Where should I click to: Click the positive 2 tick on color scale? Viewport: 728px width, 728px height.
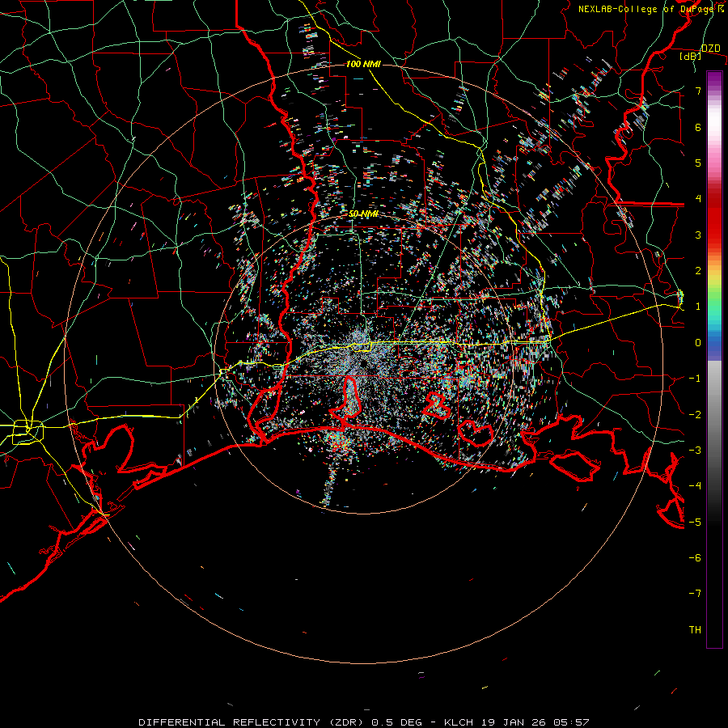[x=698, y=271]
